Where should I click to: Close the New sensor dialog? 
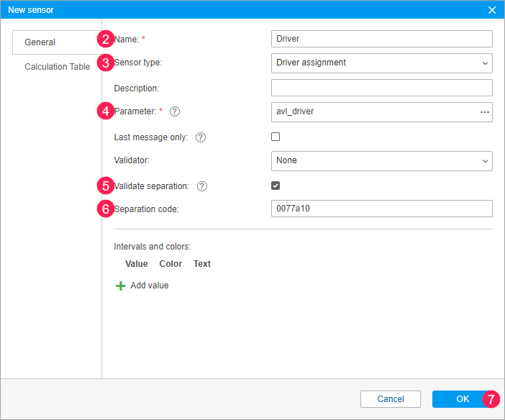(492, 10)
